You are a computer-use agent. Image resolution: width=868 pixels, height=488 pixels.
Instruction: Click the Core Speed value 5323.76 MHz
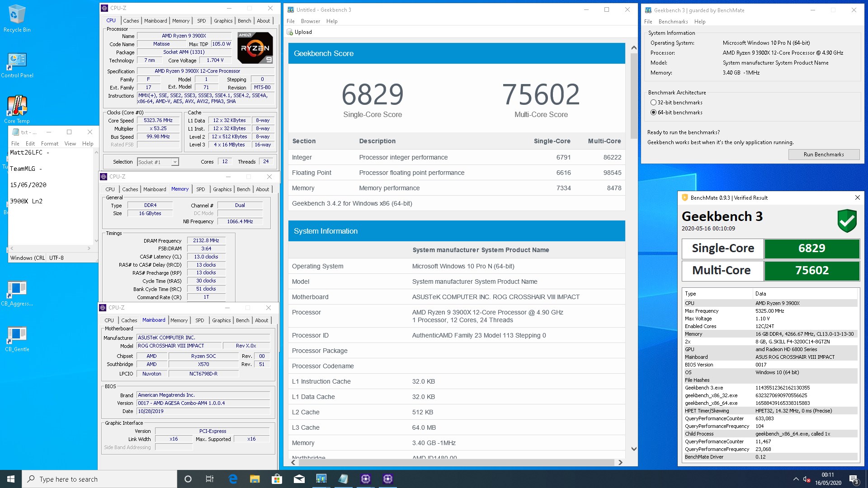point(158,121)
